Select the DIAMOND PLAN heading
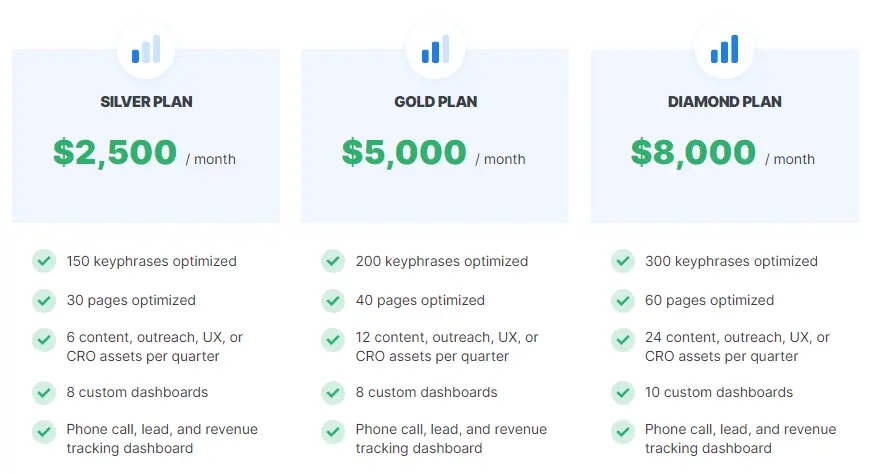 (x=724, y=102)
